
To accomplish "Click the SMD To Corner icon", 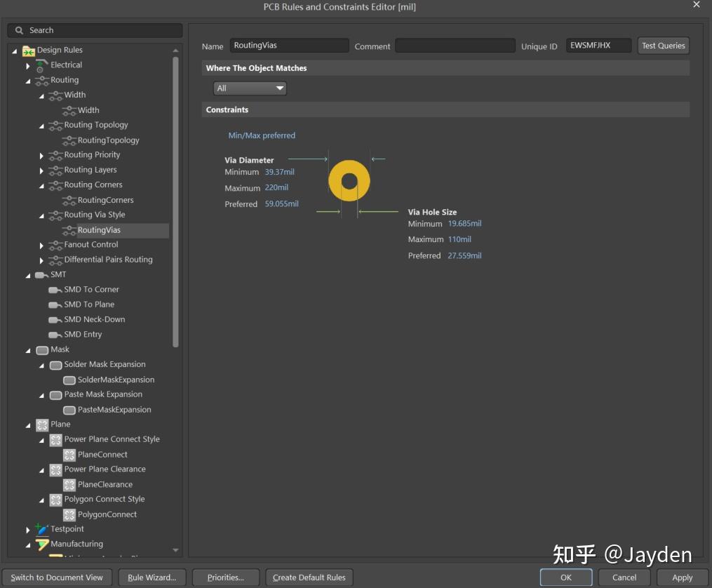I will coord(55,290).
